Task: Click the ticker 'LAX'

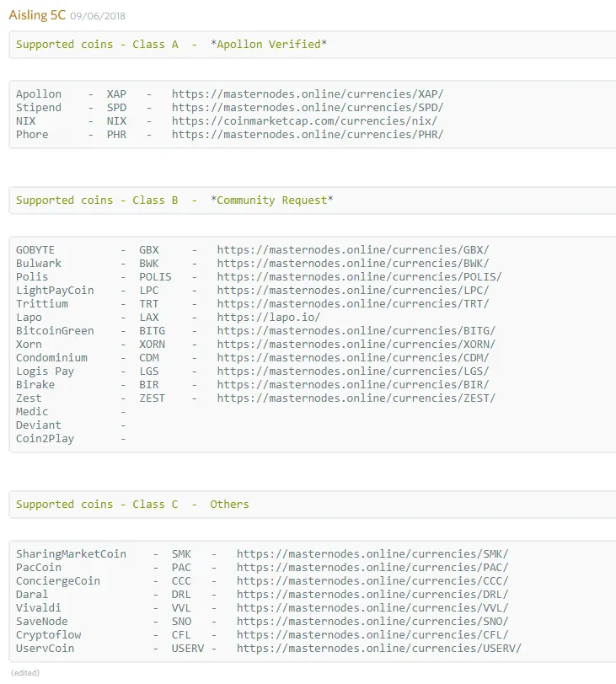Action: [149, 317]
